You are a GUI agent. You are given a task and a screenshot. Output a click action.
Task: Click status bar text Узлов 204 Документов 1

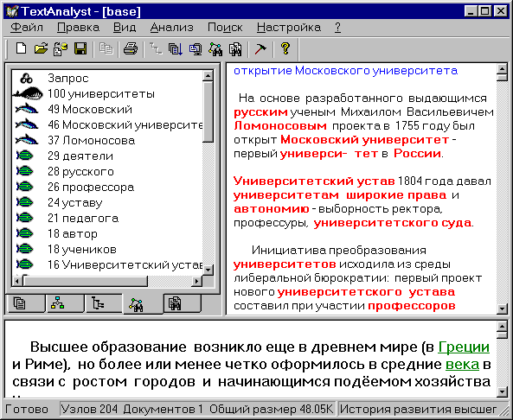[x=132, y=410]
